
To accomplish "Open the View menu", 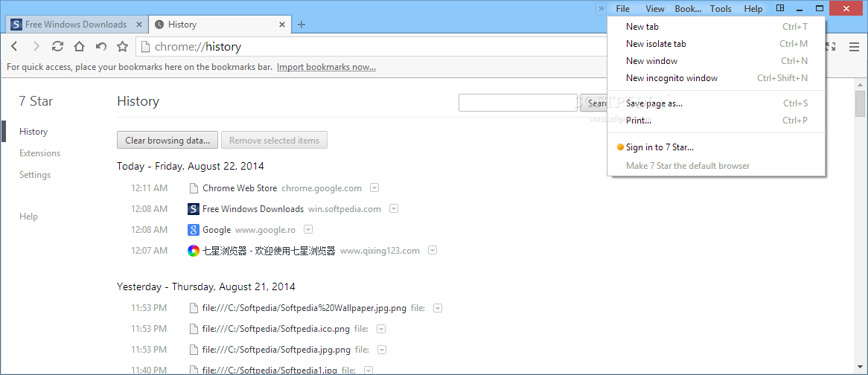I will [x=655, y=9].
